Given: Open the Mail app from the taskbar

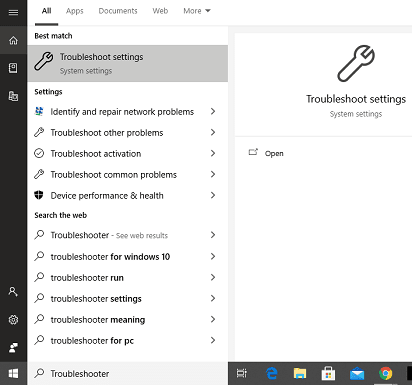Looking at the screenshot, I should coord(357,374).
